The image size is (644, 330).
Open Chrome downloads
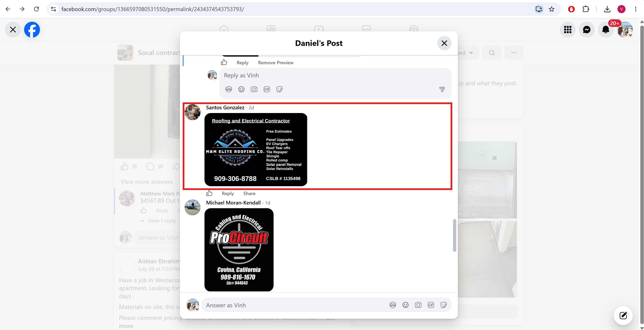pyautogui.click(x=607, y=9)
